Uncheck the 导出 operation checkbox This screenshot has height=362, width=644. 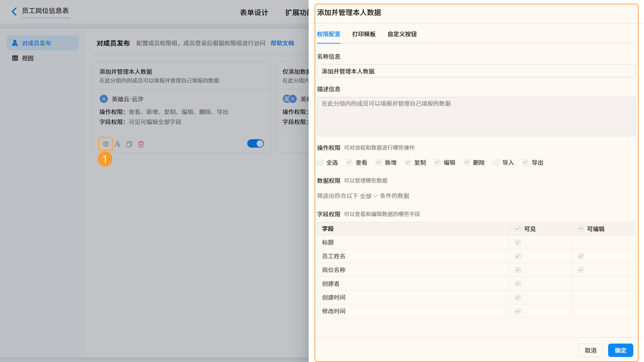coord(525,163)
